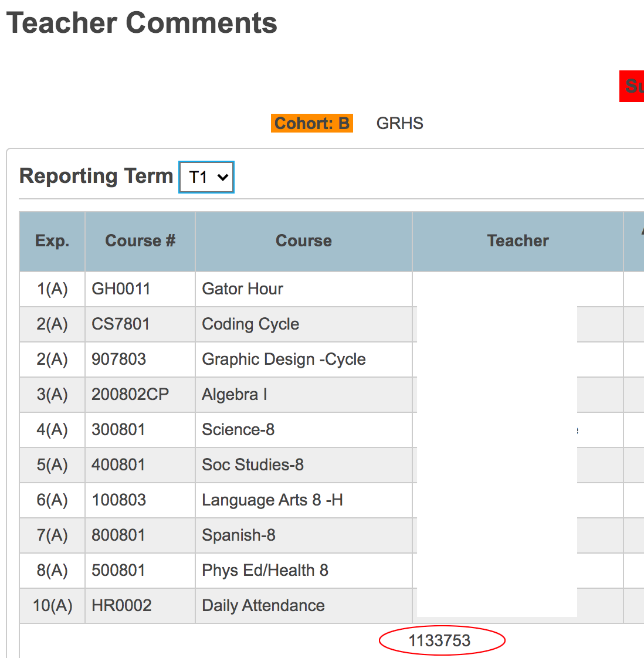Select the Algebra I course cell
This screenshot has height=658, width=644.
tap(304, 395)
